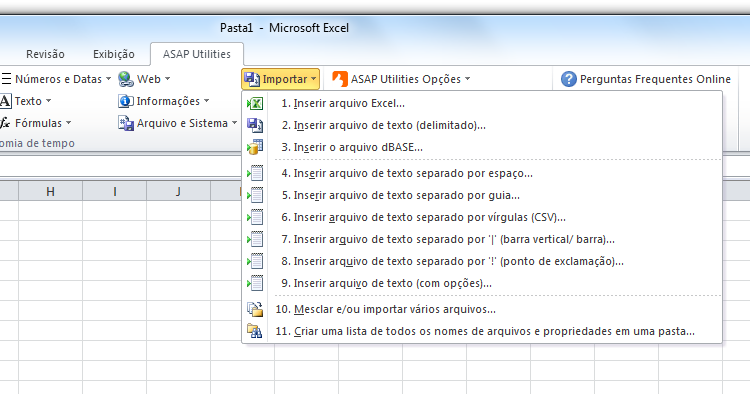750x394 pixels.
Task: Click the Arquivo e Sistema button label
Action: [x=182, y=123]
